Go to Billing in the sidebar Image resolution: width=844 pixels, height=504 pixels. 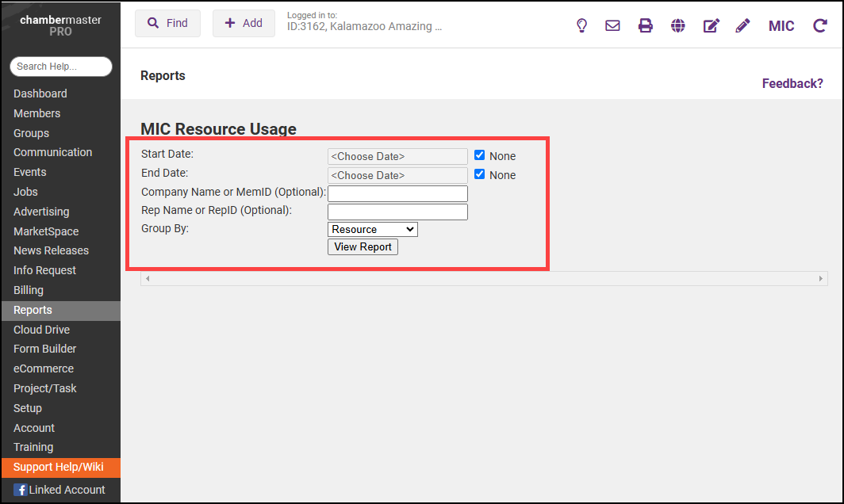(x=29, y=290)
